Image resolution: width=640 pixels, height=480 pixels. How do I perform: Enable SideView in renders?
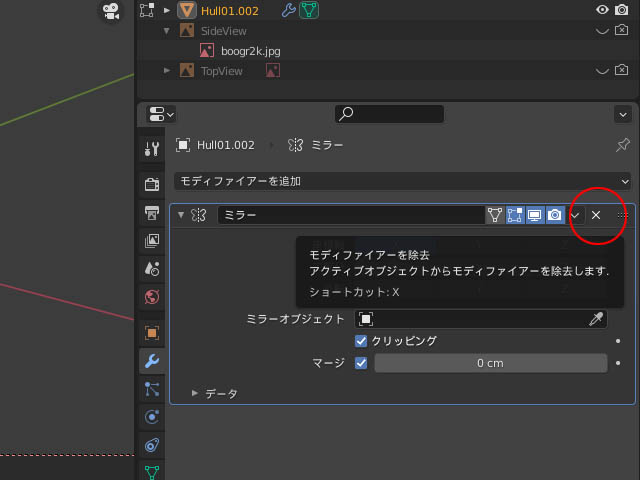(x=622, y=30)
